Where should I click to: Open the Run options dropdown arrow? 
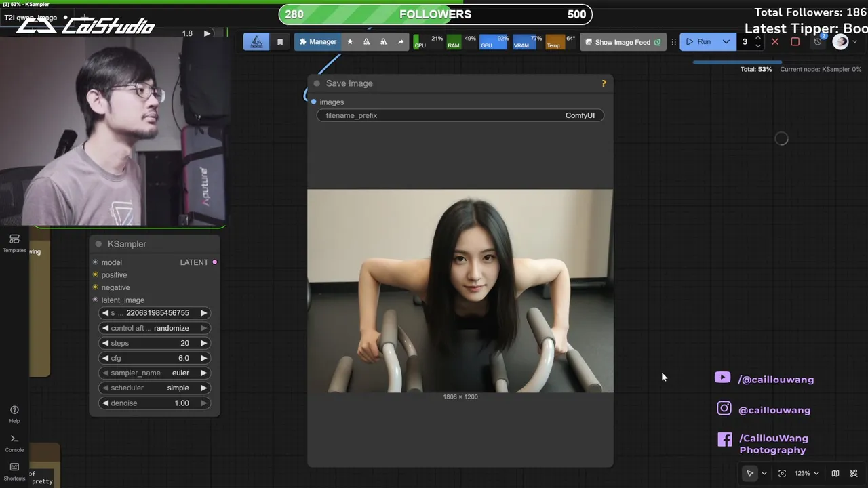[726, 42]
